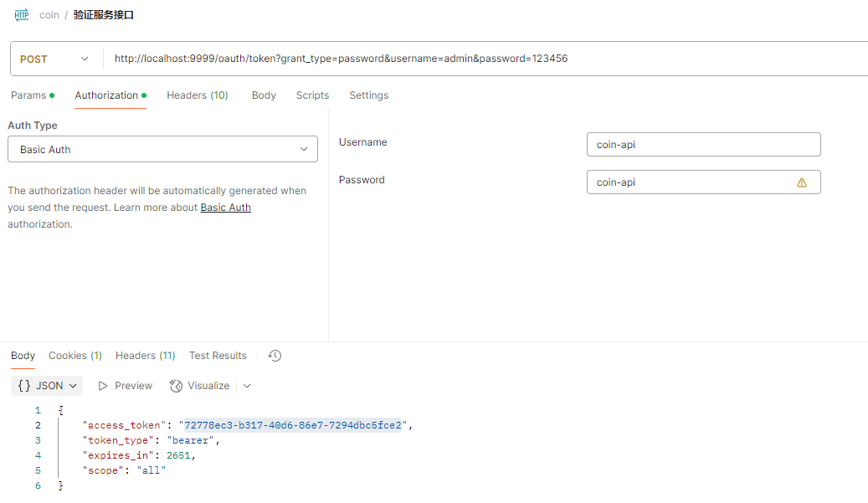Go to the Settings tab

coord(369,95)
